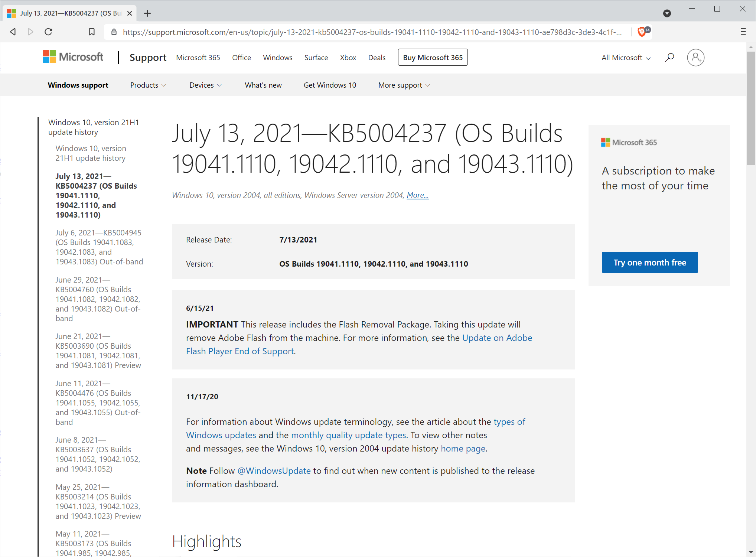The width and height of the screenshot is (756, 557).
Task: Go back to the previous page
Action: 13,32
